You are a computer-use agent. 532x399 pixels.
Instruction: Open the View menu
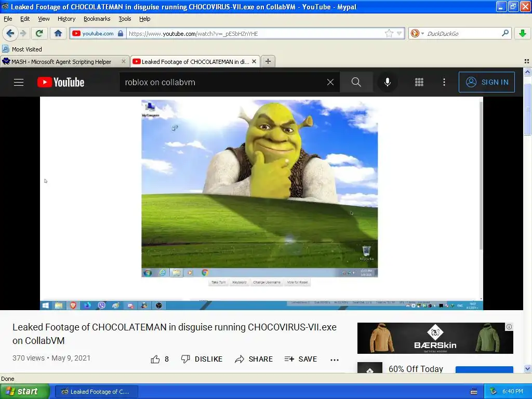44,19
